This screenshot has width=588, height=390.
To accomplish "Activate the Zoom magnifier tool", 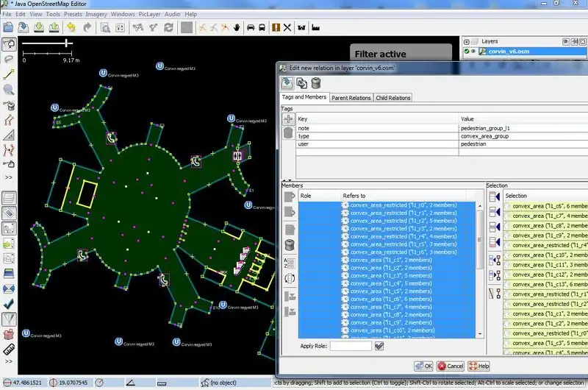I will (10, 90).
